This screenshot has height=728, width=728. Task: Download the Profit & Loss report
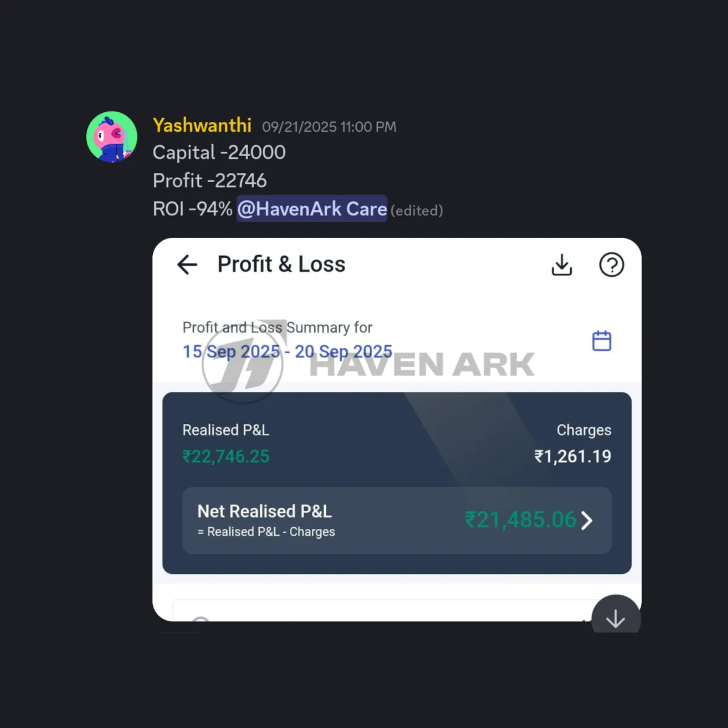(x=562, y=265)
